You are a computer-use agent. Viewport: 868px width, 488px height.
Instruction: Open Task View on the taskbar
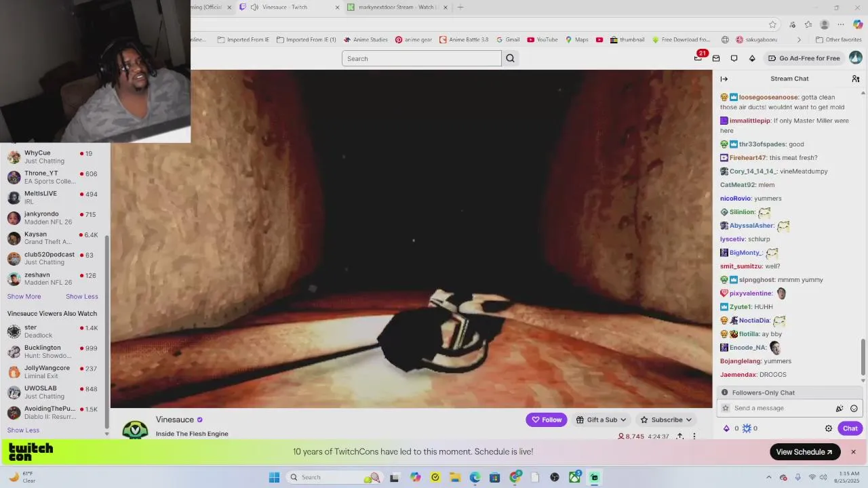point(395,477)
